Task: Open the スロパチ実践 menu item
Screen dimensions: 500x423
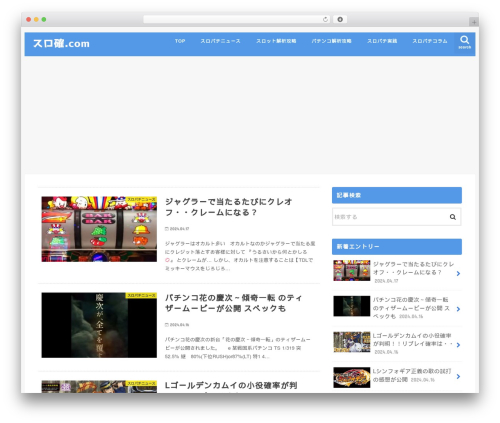Action: click(x=382, y=41)
